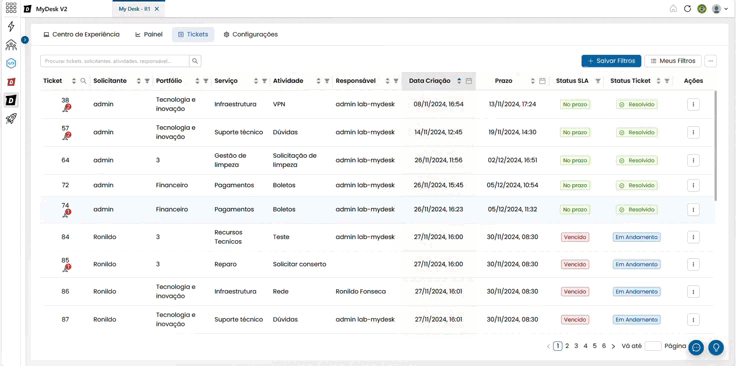The height and width of the screenshot is (366, 736).
Task: Click the blue hexagon code sidebar icon
Action: 11,63
